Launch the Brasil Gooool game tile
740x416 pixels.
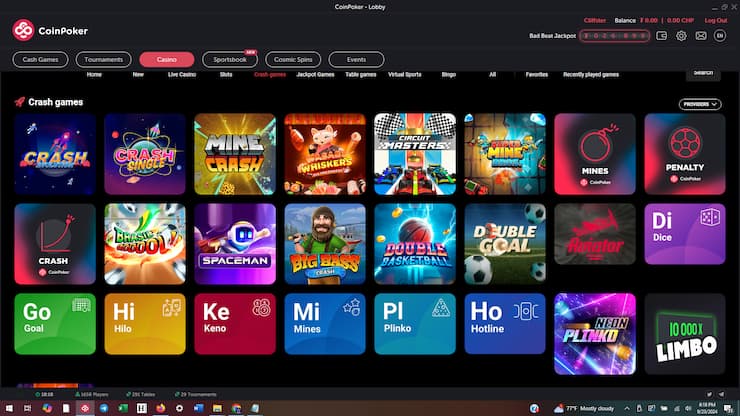(145, 244)
